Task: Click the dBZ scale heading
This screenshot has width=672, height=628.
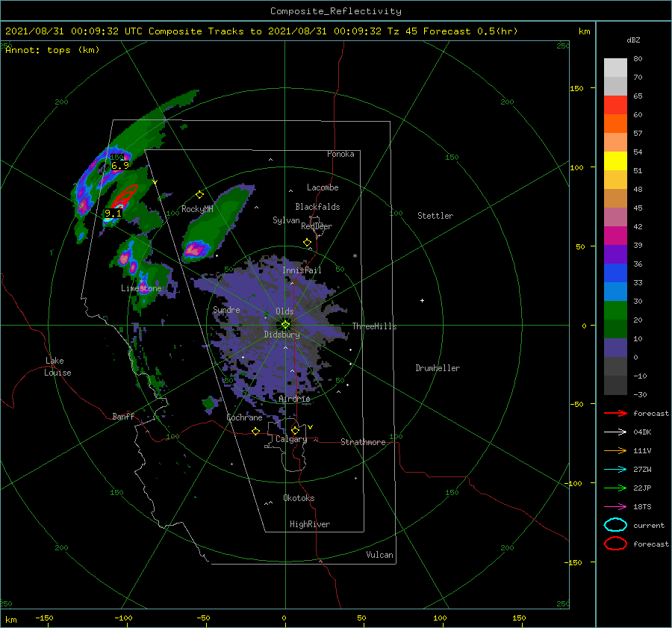Action: 633,40
